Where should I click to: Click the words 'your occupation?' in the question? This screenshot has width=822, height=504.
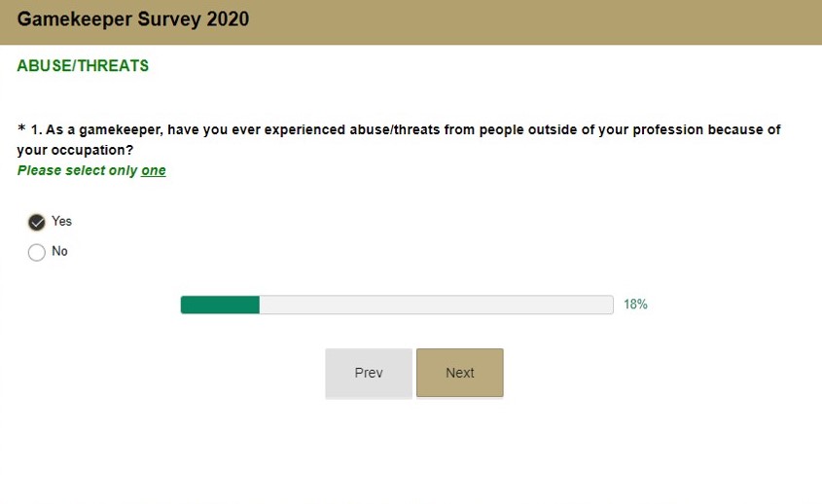coord(75,150)
